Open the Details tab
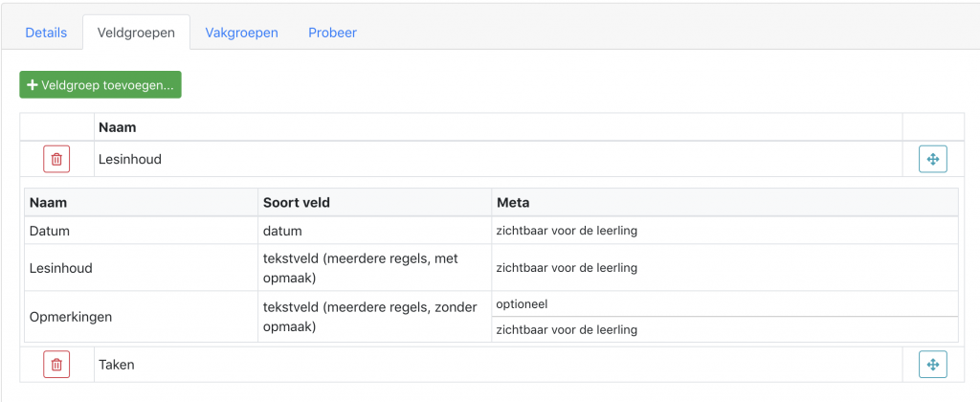Viewport: 980px width, 402px height. (x=46, y=33)
